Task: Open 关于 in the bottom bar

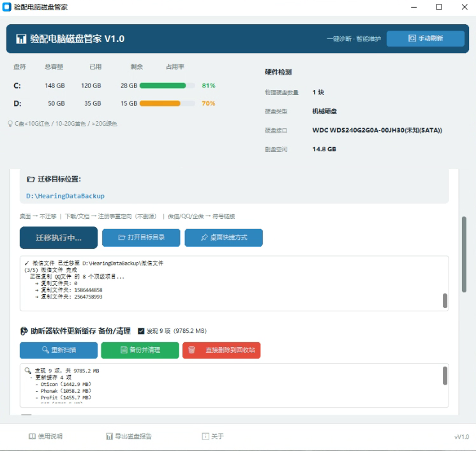Action: coord(213,436)
